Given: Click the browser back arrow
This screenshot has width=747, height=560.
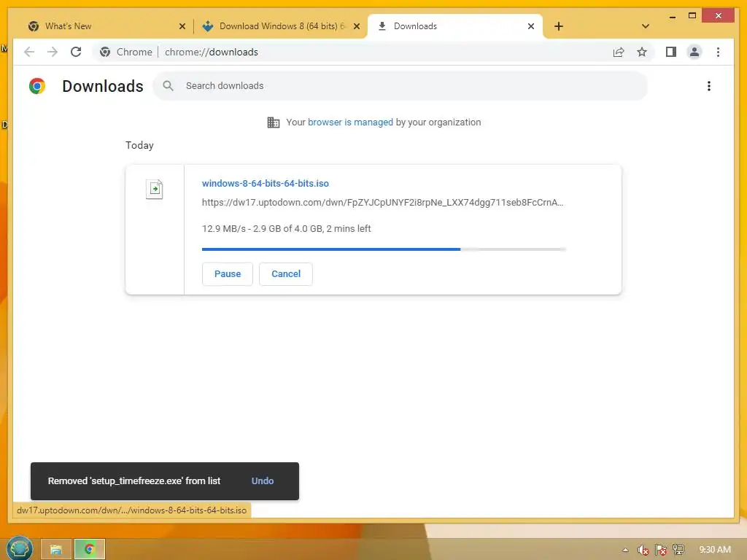Looking at the screenshot, I should [29, 52].
